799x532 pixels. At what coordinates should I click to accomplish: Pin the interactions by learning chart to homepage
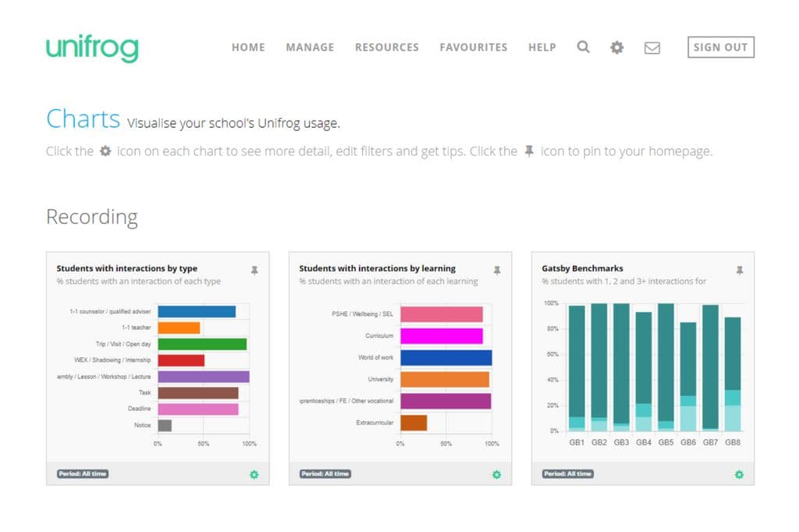(497, 269)
